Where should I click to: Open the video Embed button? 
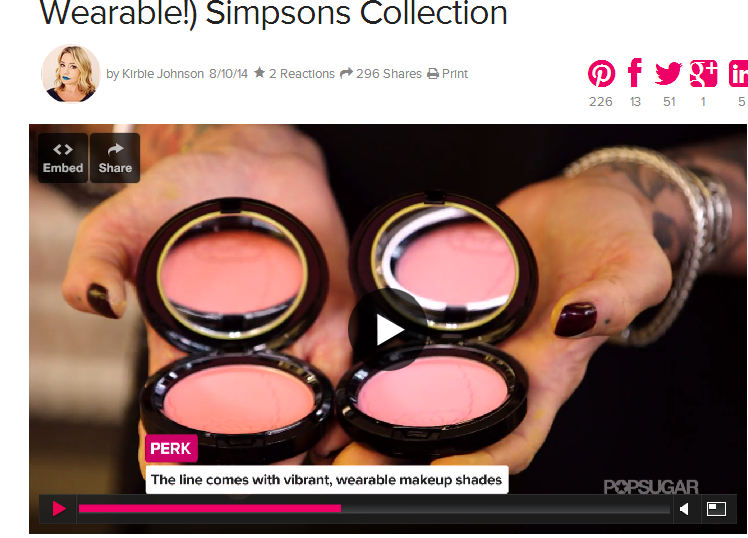63,158
